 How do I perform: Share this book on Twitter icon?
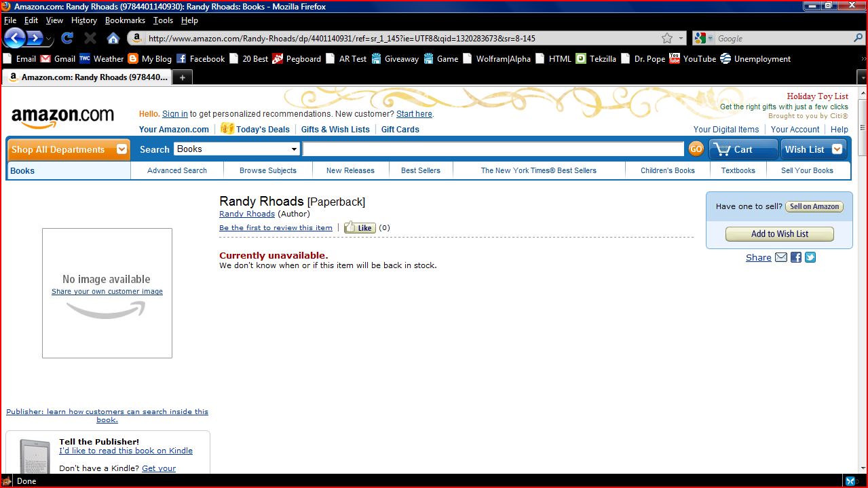click(x=810, y=257)
